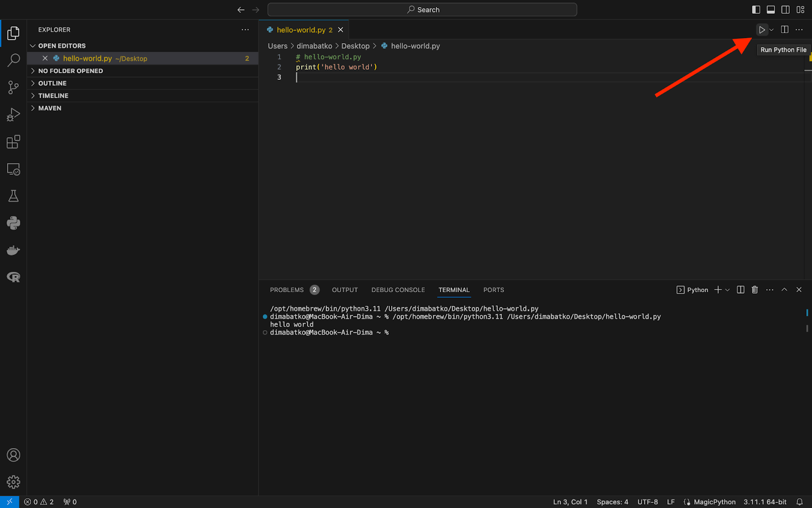Click the command center Search box
Screen dimensions: 812x508
pyautogui.click(x=422, y=10)
